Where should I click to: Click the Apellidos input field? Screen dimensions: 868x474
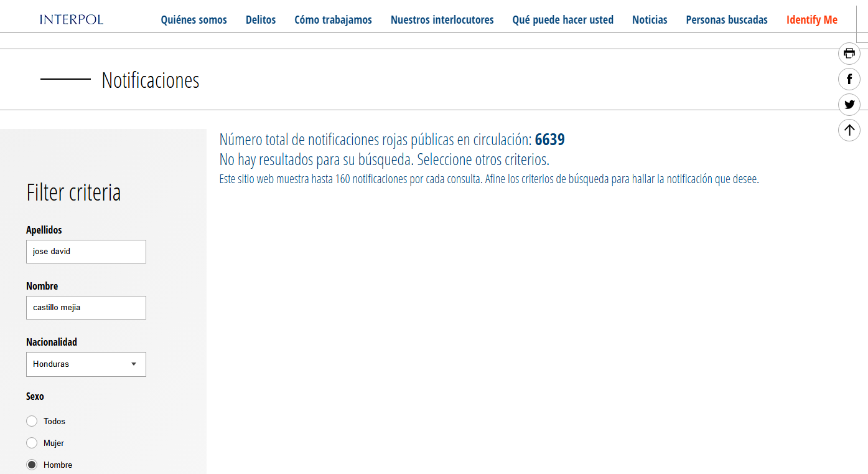(86, 252)
